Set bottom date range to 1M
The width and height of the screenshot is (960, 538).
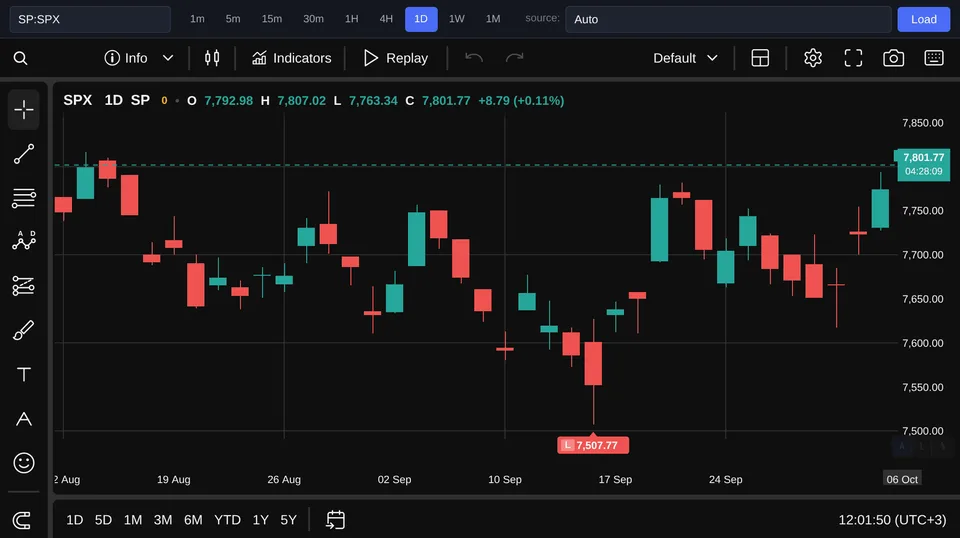[x=133, y=520]
